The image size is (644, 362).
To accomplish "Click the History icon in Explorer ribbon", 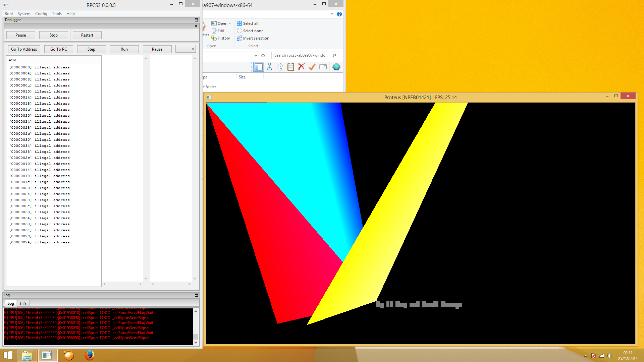I will coord(214,38).
